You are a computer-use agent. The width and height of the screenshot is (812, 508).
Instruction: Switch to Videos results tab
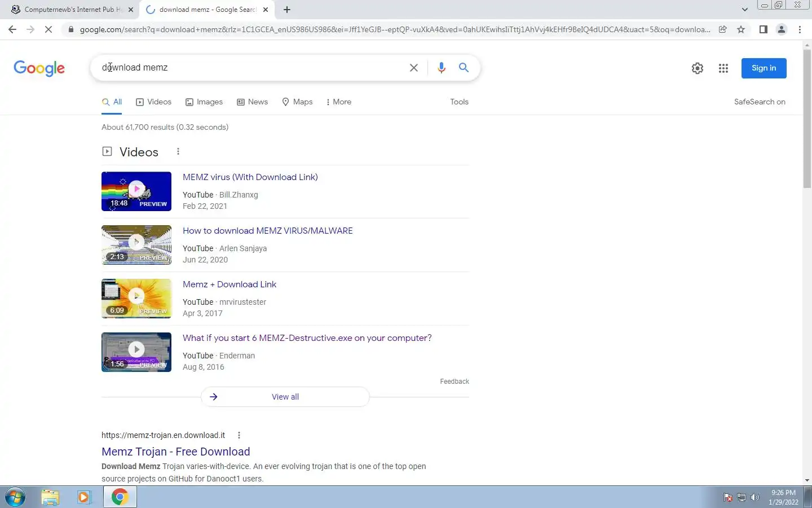tap(153, 102)
